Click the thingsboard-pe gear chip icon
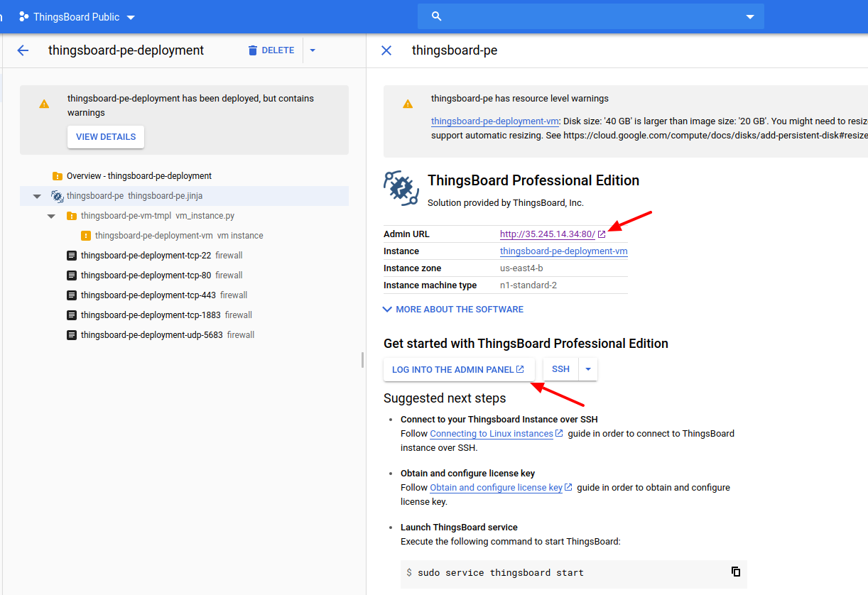Viewport: 868px width, 595px height. [x=57, y=196]
